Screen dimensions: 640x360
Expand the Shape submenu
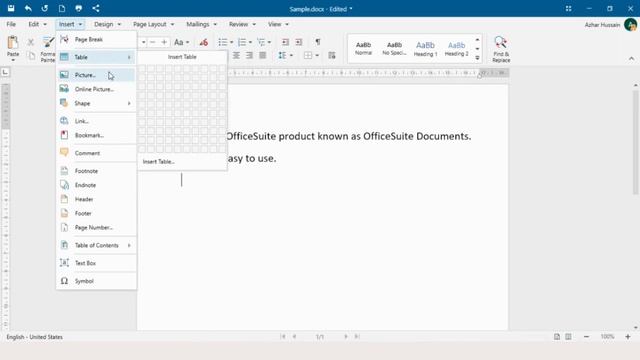pos(96,103)
